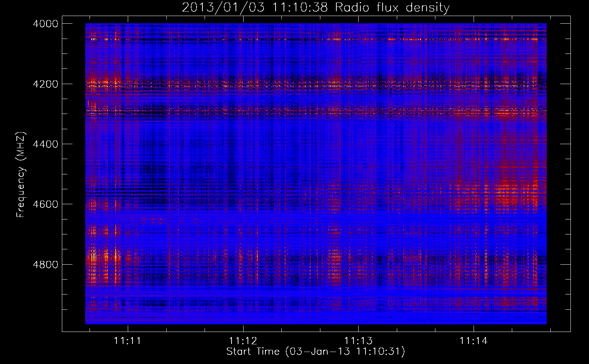Click the 11:13 time tick label
The height and width of the screenshot is (364, 589).
point(359,341)
